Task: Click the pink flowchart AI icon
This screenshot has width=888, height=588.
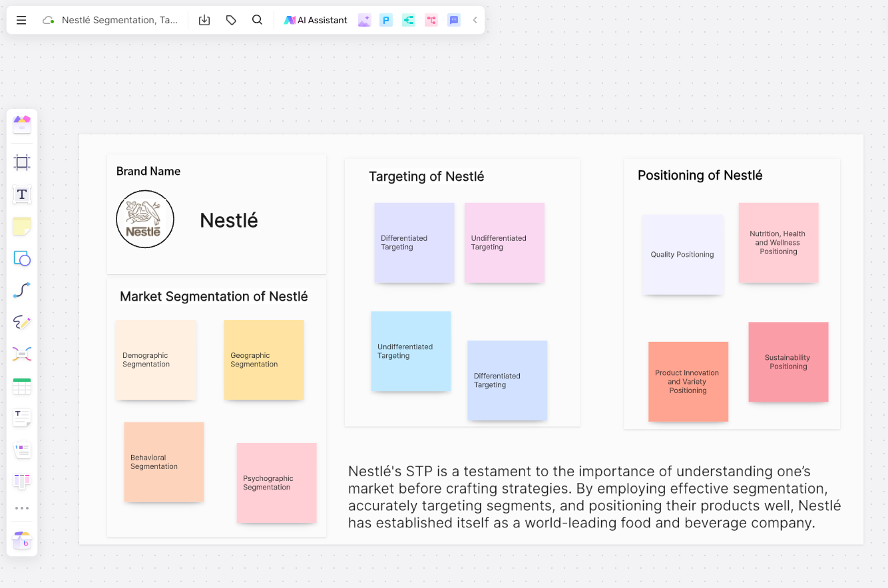Action: click(431, 20)
